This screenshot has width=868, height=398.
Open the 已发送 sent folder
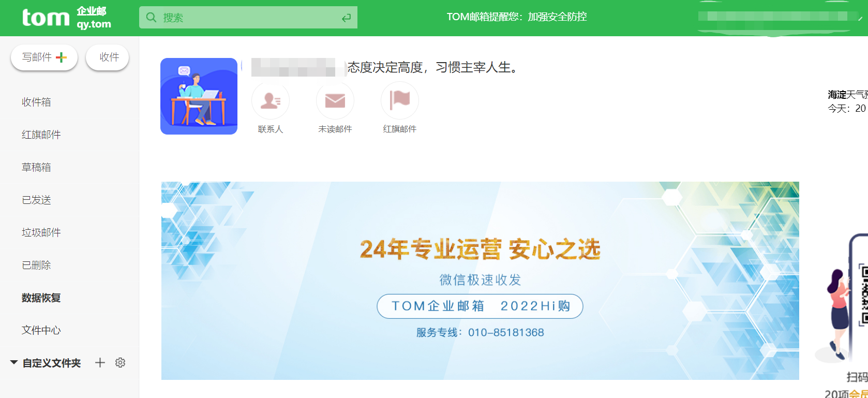click(36, 200)
